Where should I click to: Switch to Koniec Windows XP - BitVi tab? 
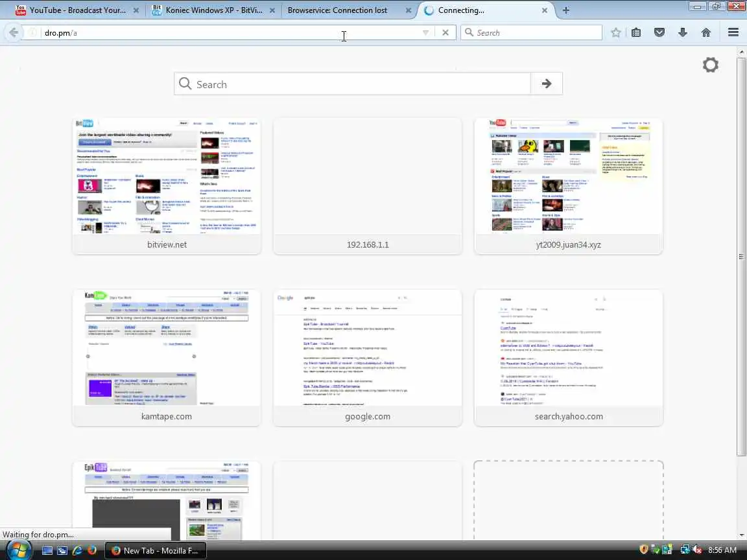(x=213, y=10)
